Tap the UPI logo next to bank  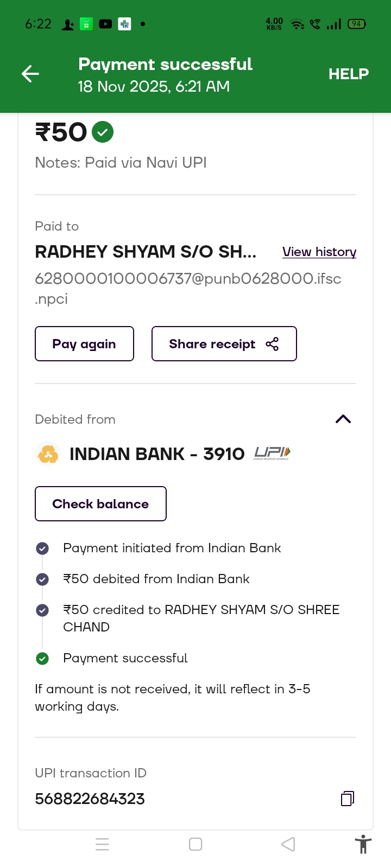point(272,453)
